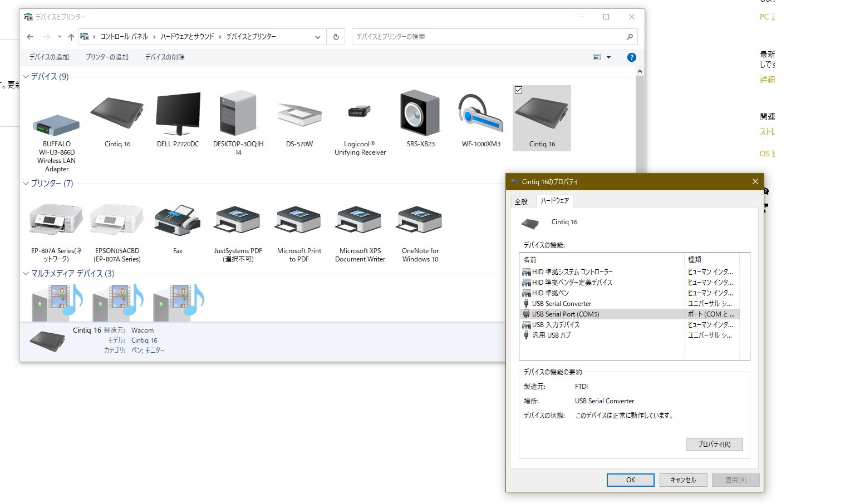The width and height of the screenshot is (855, 504).
Task: Select the USB Serial Converter row
Action: [629, 304]
